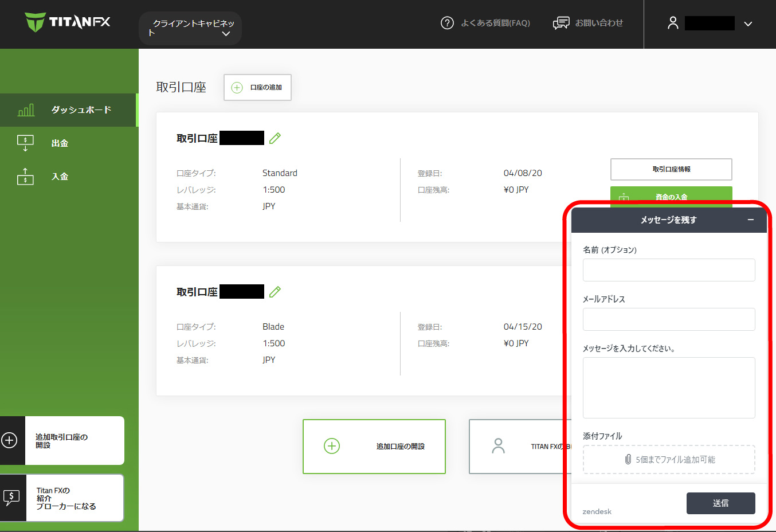This screenshot has height=532, width=776.
Task: Click plus circle icon in 追加口座の開設 card
Action: click(332, 446)
